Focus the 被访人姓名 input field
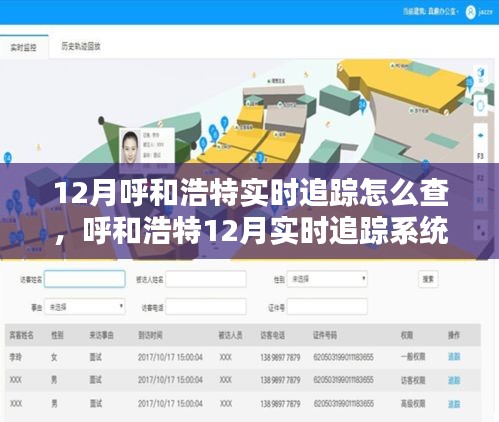 [x=206, y=279]
